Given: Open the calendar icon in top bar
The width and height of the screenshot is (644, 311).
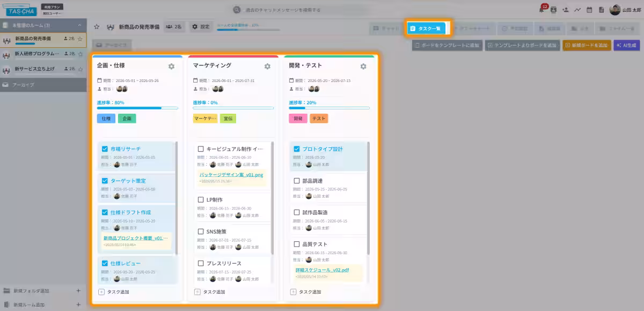Looking at the screenshot, I should coord(589,10).
